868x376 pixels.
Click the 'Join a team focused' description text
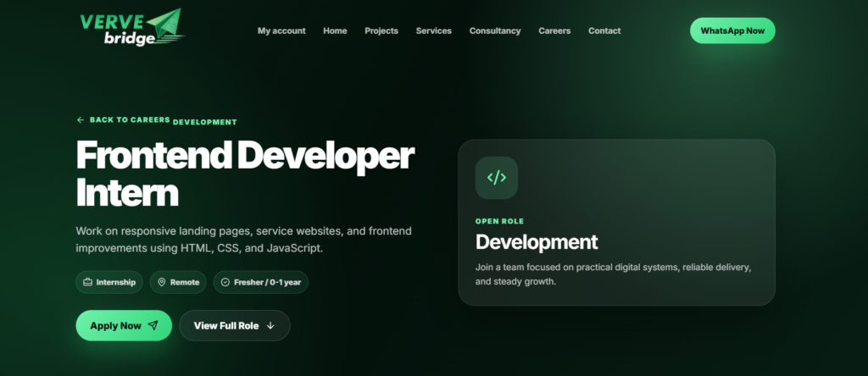[614, 274]
